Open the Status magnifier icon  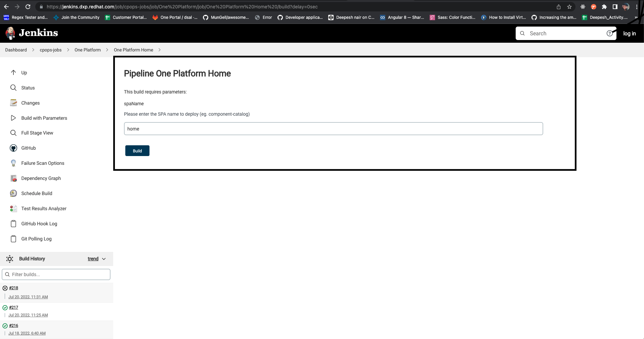[x=13, y=87]
